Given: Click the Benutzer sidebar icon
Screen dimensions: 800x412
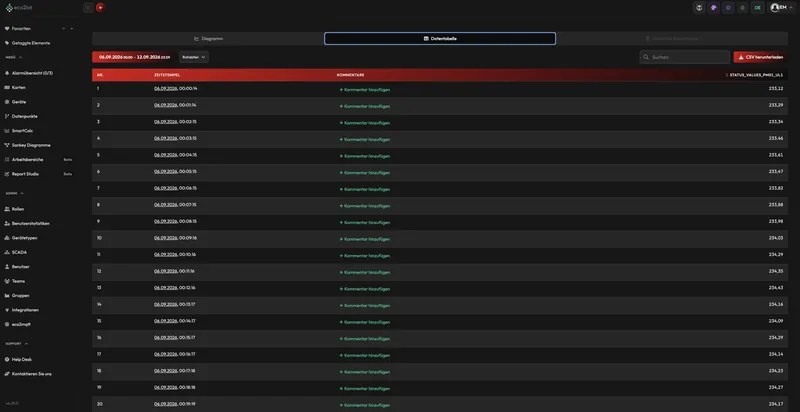Looking at the screenshot, I should point(7,267).
